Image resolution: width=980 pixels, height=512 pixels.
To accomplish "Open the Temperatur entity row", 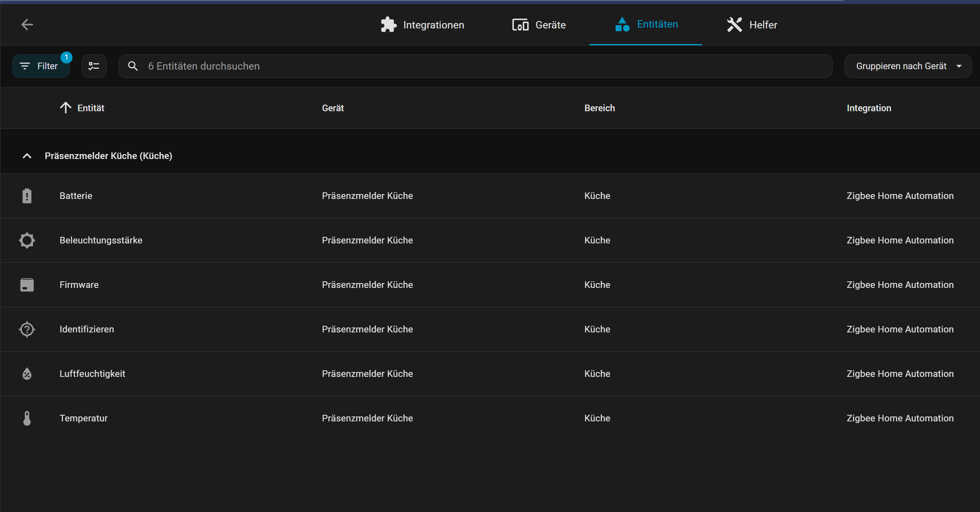I will (x=84, y=418).
